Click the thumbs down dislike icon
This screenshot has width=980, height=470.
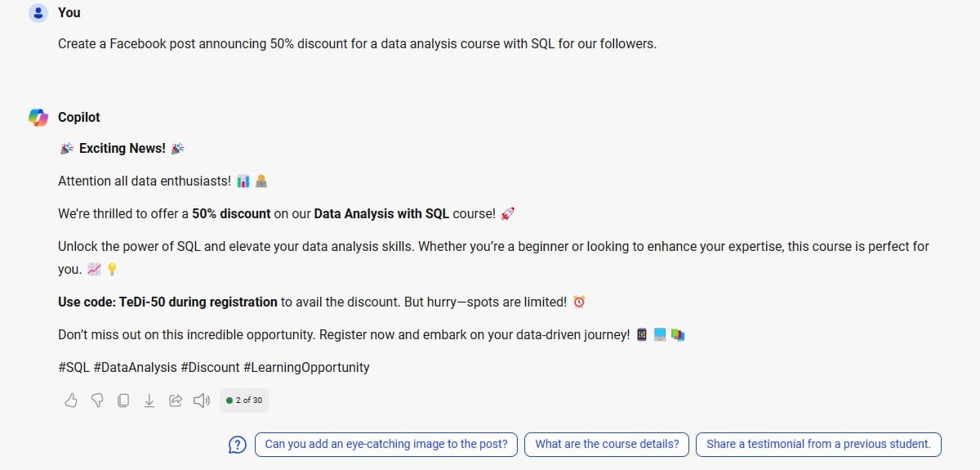pyautogui.click(x=96, y=401)
